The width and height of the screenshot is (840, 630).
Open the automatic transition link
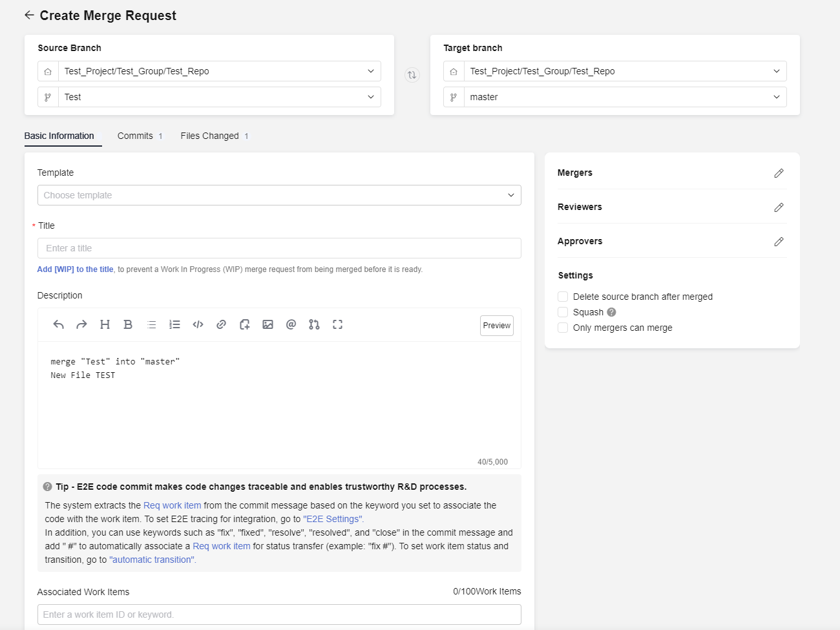click(x=152, y=560)
